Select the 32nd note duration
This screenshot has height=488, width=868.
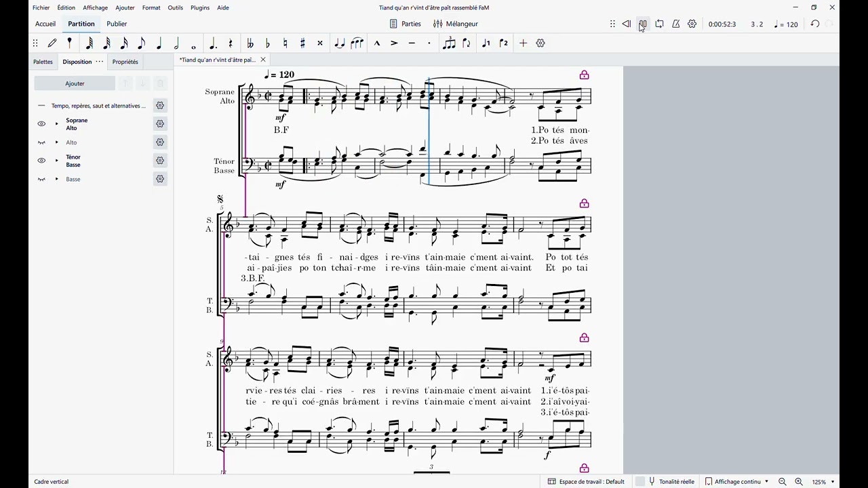pos(107,43)
